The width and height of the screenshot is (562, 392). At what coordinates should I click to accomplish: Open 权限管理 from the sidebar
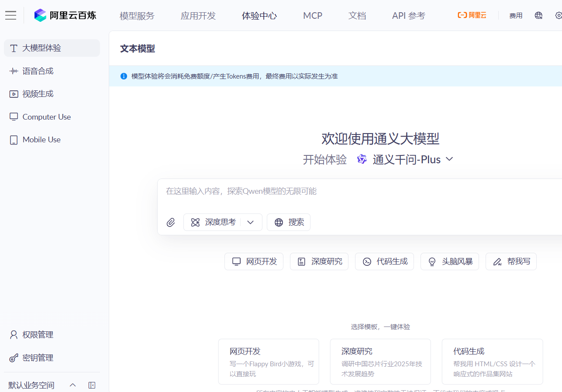(x=38, y=334)
